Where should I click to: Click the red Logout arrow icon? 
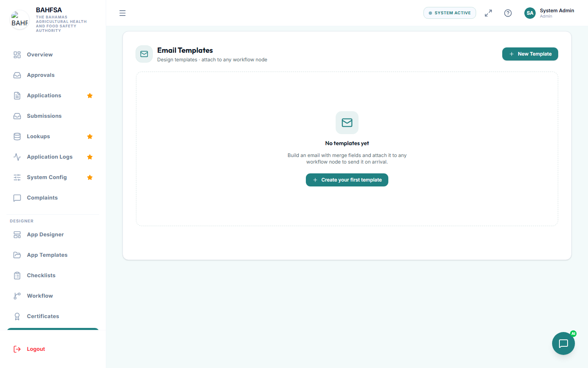(17, 349)
